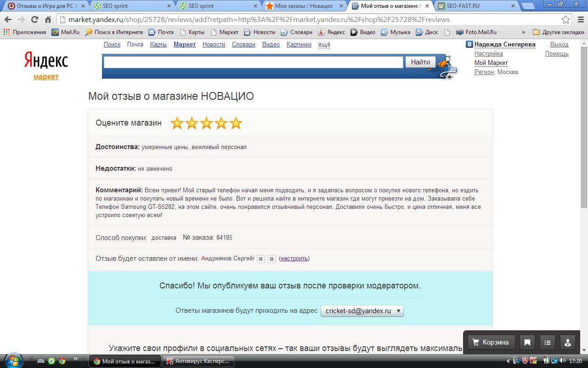Click the red Яндекс logo
The width and height of the screenshot is (588, 368).
tap(46, 61)
